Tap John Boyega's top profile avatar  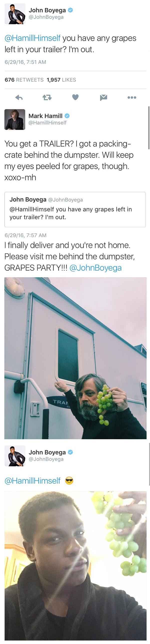click(x=15, y=14)
